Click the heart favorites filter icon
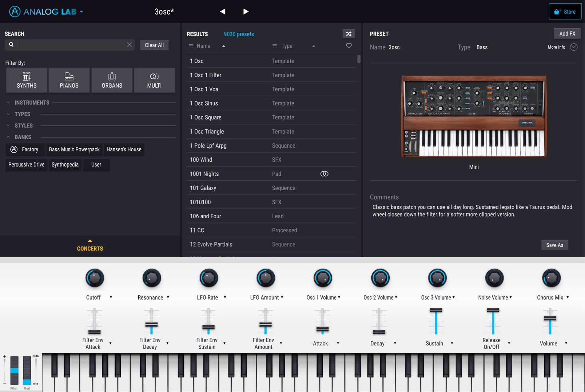The width and height of the screenshot is (585, 392). click(x=349, y=46)
